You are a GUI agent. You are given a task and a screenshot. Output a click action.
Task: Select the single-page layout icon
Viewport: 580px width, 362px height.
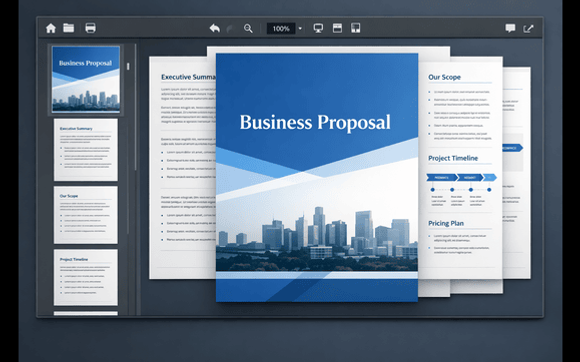tap(337, 28)
